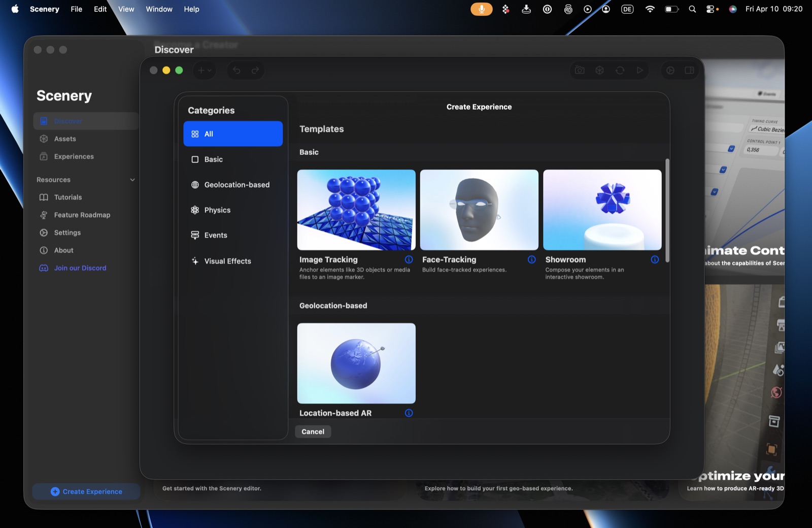
Task: Click 'Explore how to build your first geo-based experience.'
Action: pyautogui.click(x=499, y=488)
